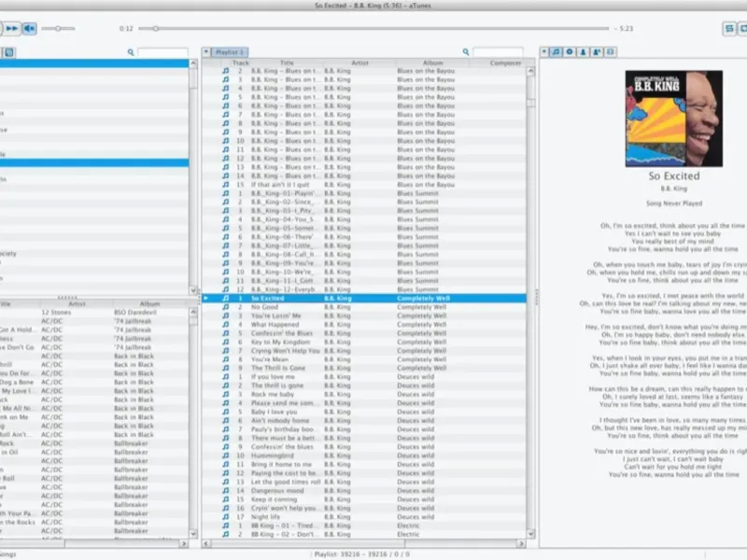Click the song progress slider knob
Screen dimensions: 747x560
point(155,29)
